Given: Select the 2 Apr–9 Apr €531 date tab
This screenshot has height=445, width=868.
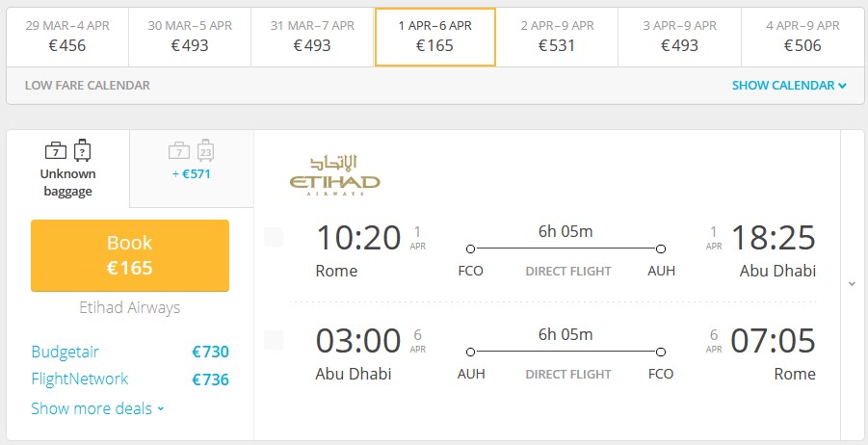Looking at the screenshot, I should (x=557, y=37).
